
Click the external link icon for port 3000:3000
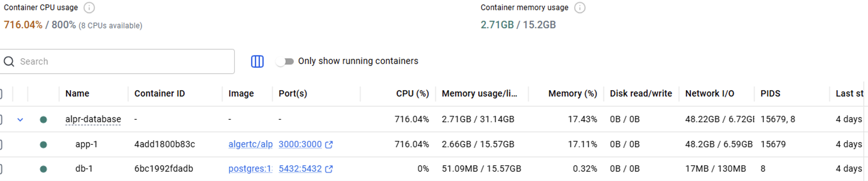329,145
